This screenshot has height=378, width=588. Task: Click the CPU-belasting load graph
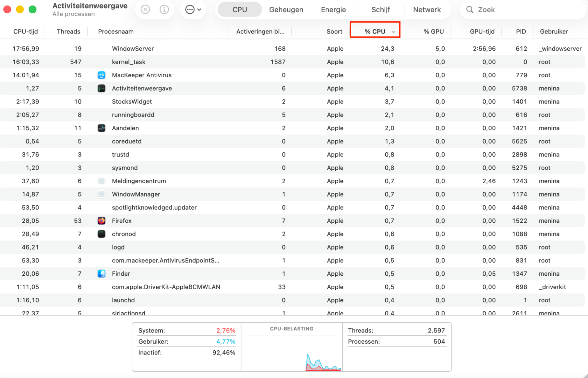point(292,353)
